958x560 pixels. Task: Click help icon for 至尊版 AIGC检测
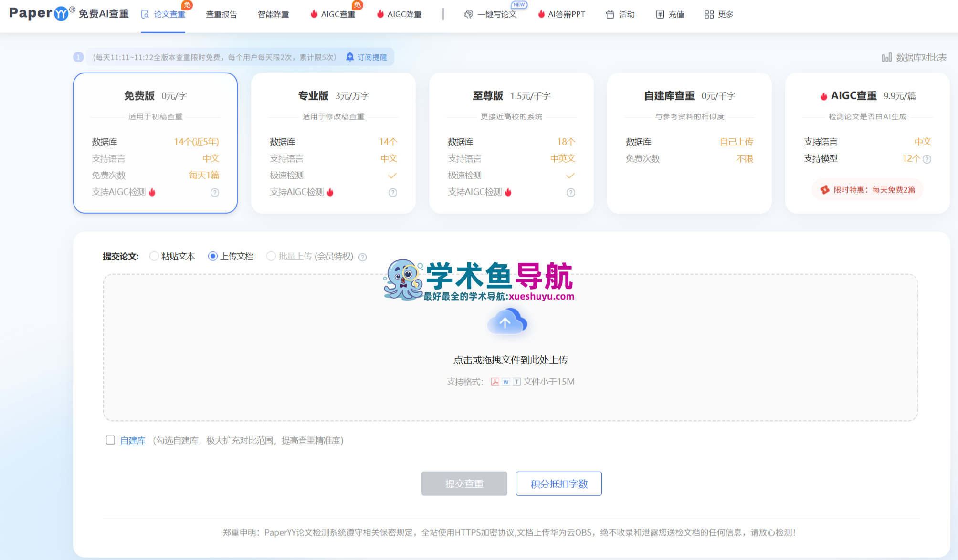click(571, 192)
